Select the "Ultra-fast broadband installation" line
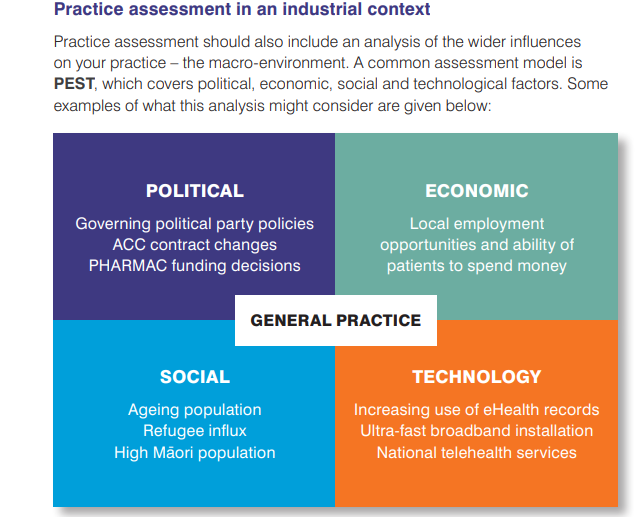 click(477, 431)
